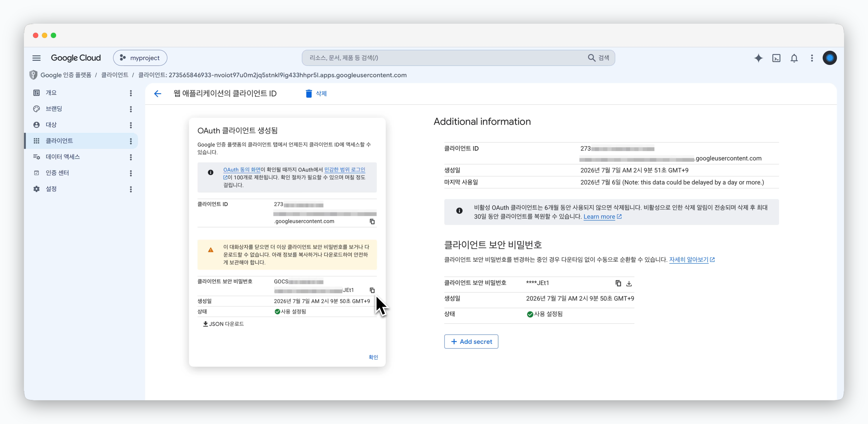The height and width of the screenshot is (424, 868).
Task: Click the Google Cloud logo
Action: coord(76,58)
